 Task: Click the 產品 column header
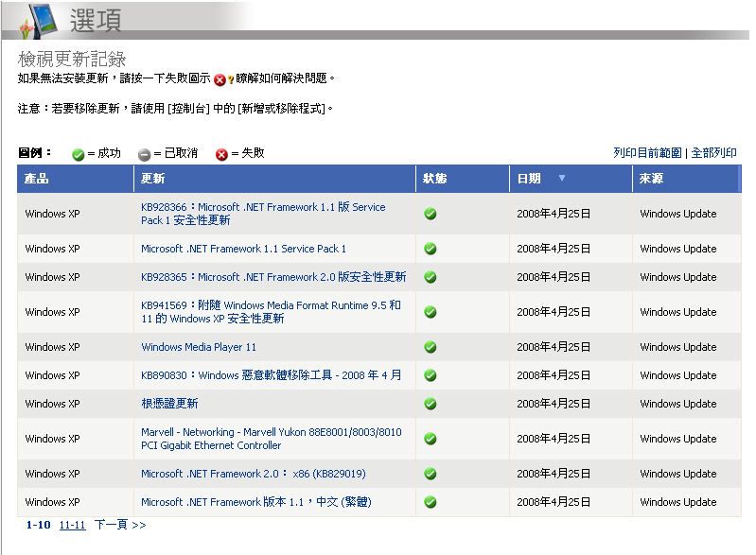point(37,179)
